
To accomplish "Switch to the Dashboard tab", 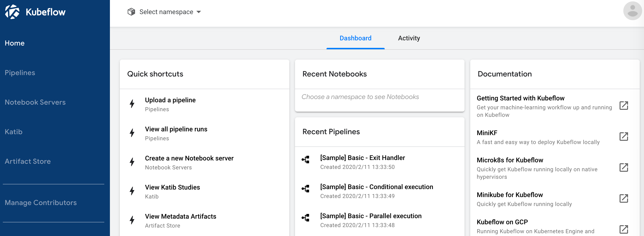I will pos(355,38).
